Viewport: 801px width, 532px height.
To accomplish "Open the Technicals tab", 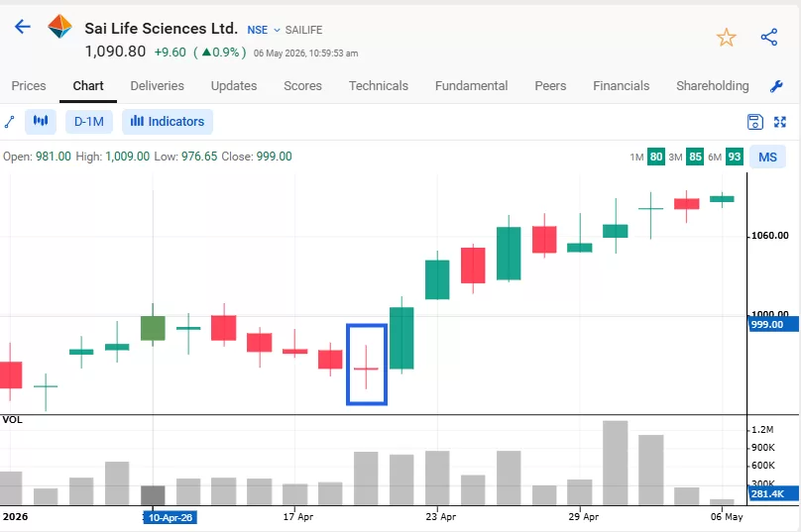I will tap(379, 86).
